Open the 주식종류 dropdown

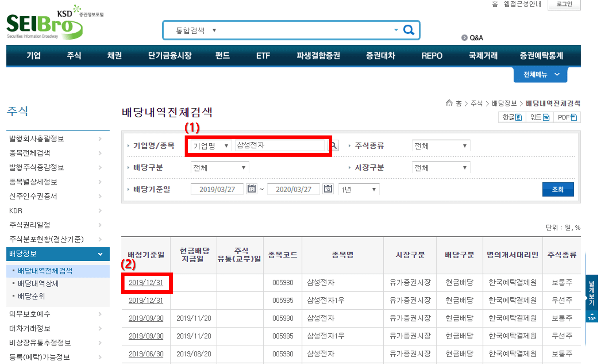coord(441,146)
